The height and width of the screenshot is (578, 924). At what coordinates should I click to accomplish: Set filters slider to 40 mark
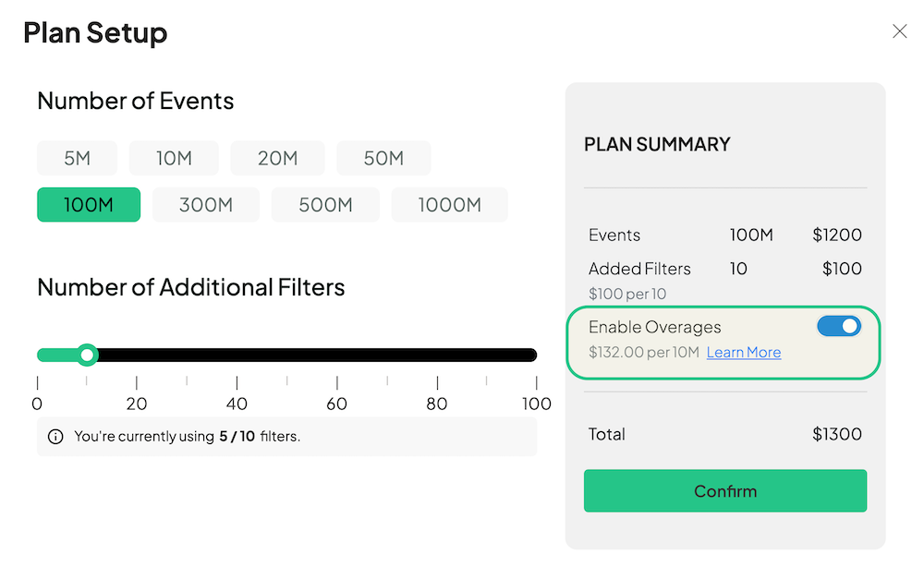237,355
